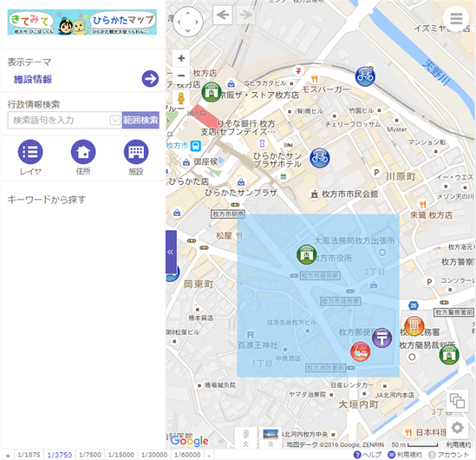The height and width of the screenshot is (460, 476).
Task: Click the minus at scale bar end
Action: [209, 456]
